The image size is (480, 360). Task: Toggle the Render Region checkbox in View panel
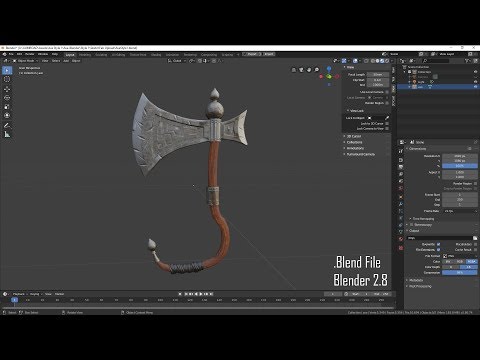click(x=387, y=103)
